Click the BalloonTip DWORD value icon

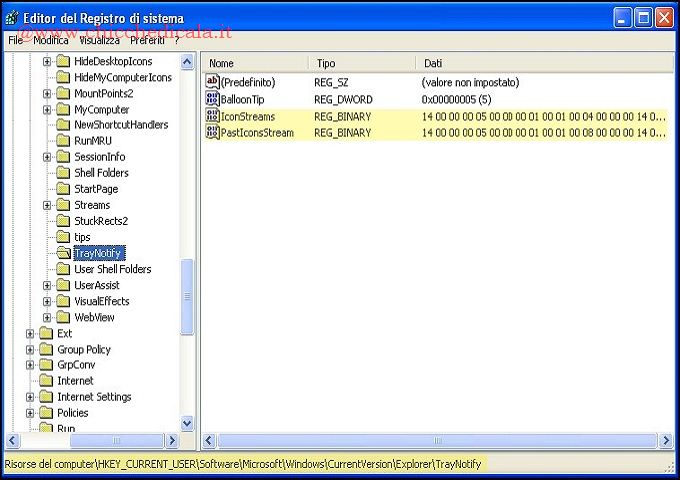click(x=212, y=100)
